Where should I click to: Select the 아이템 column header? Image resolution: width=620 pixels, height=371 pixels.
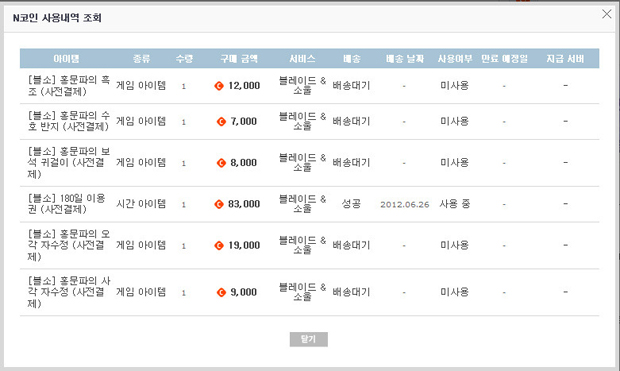pyautogui.click(x=66, y=59)
